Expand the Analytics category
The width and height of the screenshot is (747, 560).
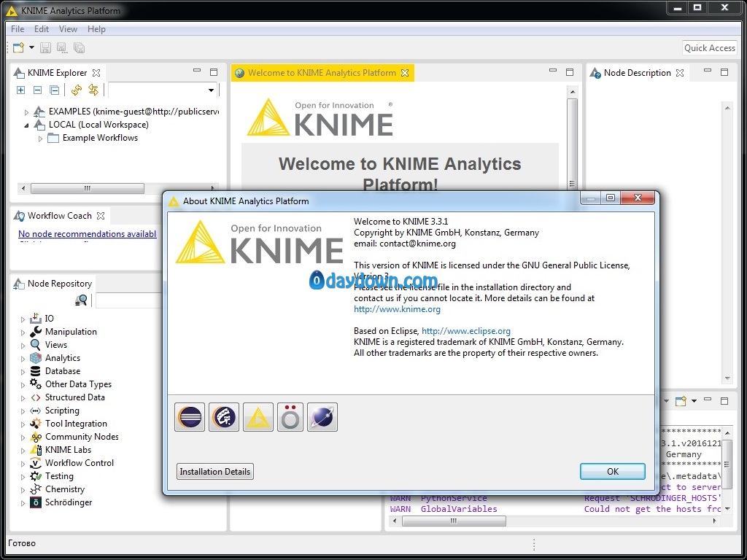point(23,359)
